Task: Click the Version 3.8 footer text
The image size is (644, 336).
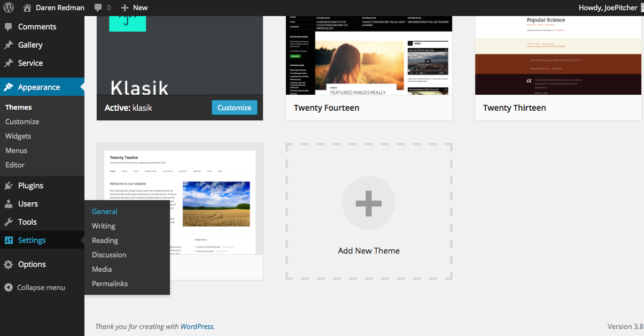Action: click(x=625, y=326)
